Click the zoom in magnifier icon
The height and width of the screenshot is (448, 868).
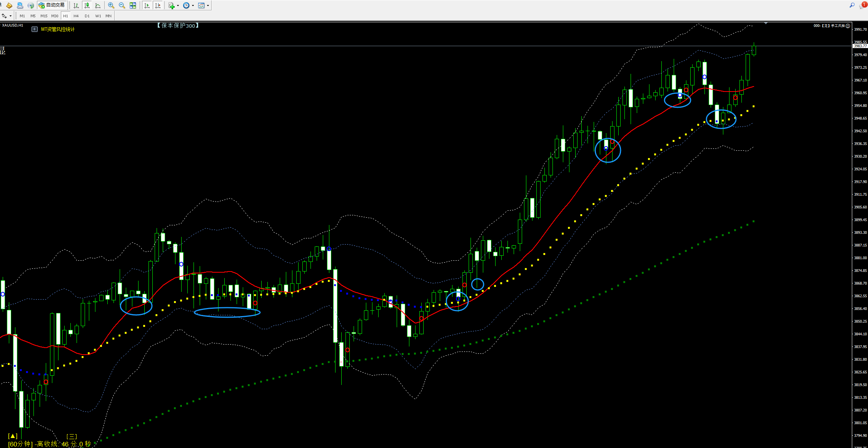coord(111,5)
